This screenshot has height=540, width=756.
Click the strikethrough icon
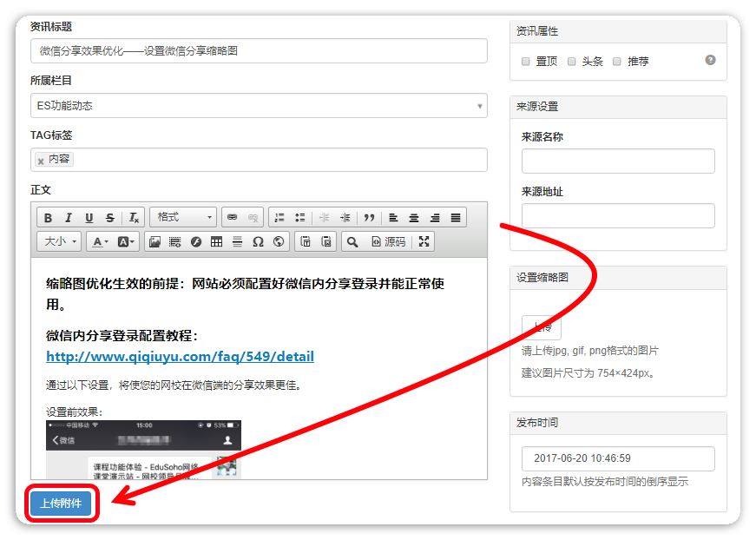109,218
